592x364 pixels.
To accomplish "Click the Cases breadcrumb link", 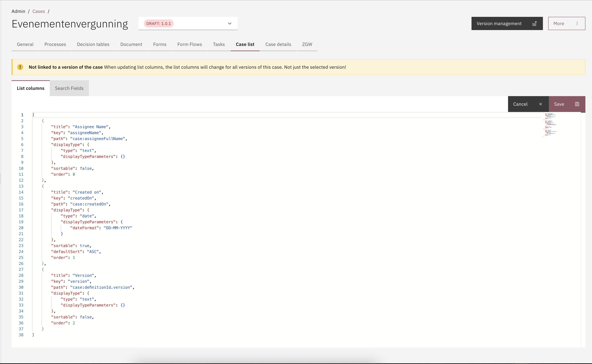I will click(x=39, y=11).
